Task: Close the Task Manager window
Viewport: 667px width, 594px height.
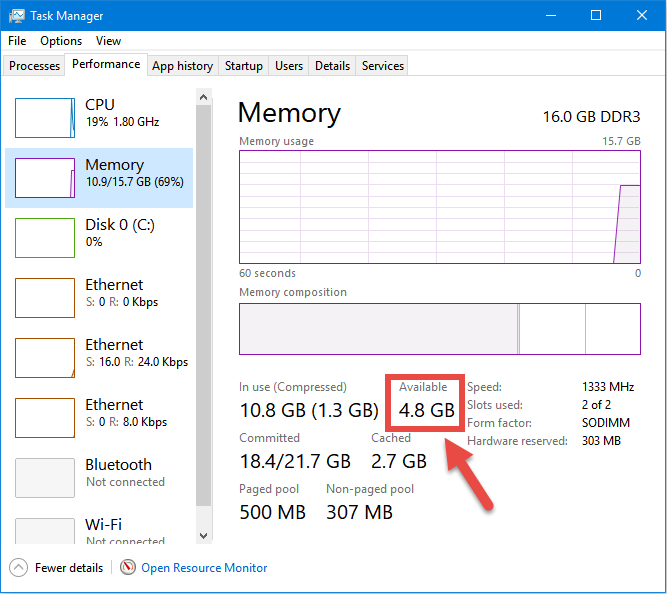Action: (x=642, y=16)
